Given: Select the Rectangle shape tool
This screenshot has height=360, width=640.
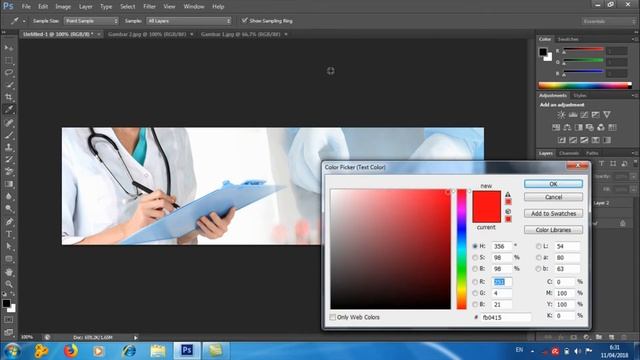Looking at the screenshot, I should [9, 259].
